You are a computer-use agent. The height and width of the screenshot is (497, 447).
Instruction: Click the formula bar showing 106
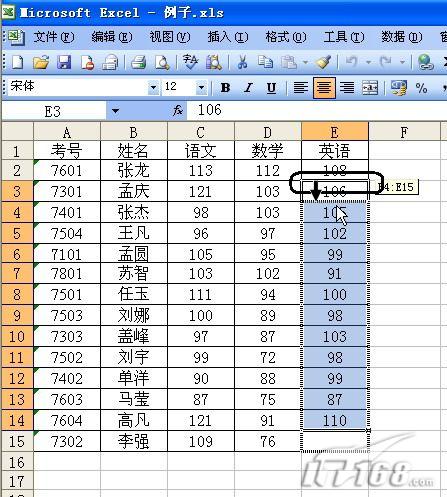pyautogui.click(x=317, y=110)
